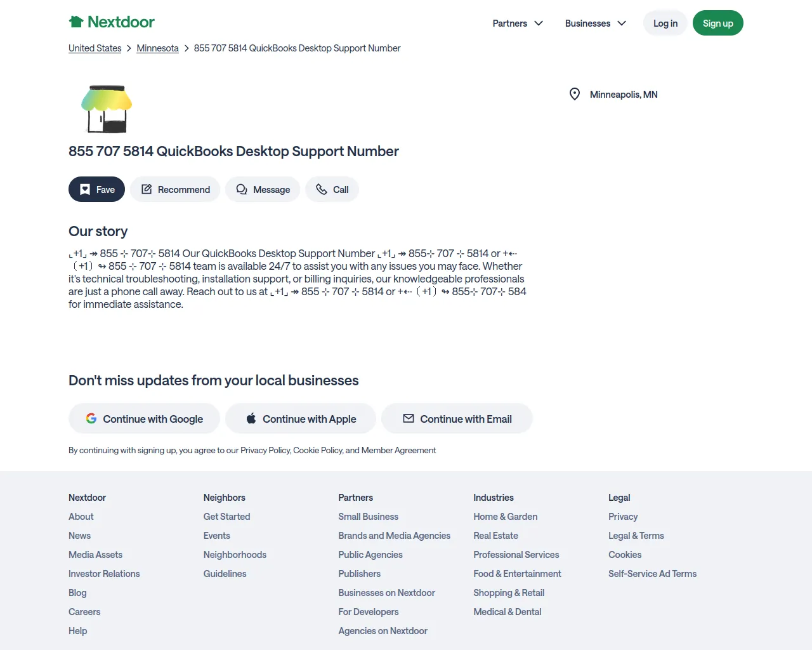Click the Minneapolis, MN location text
Screen dimensions: 812x650
pos(624,95)
